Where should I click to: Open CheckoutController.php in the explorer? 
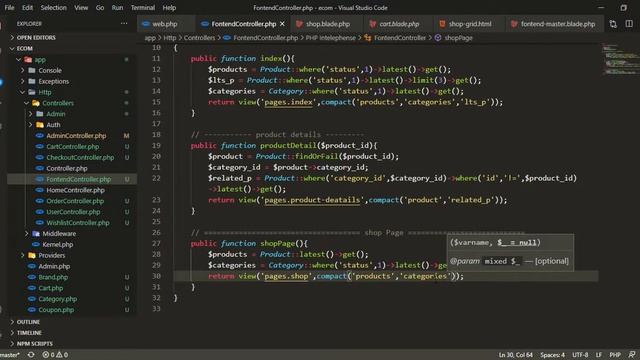80,158
